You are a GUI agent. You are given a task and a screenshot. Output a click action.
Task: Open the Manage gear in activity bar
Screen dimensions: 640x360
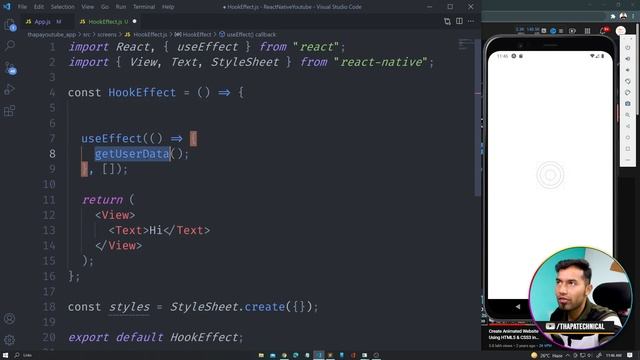tap(10, 340)
